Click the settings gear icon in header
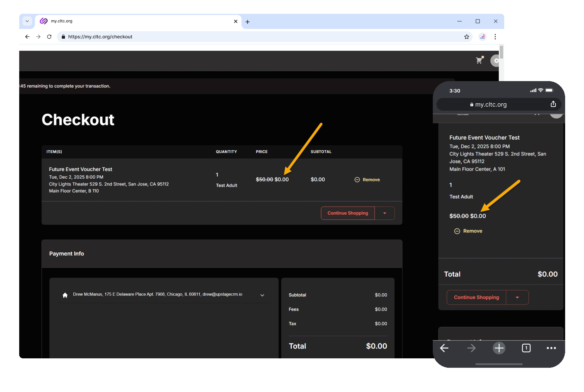Viewport: 584px width, 392px height. pyautogui.click(x=495, y=61)
